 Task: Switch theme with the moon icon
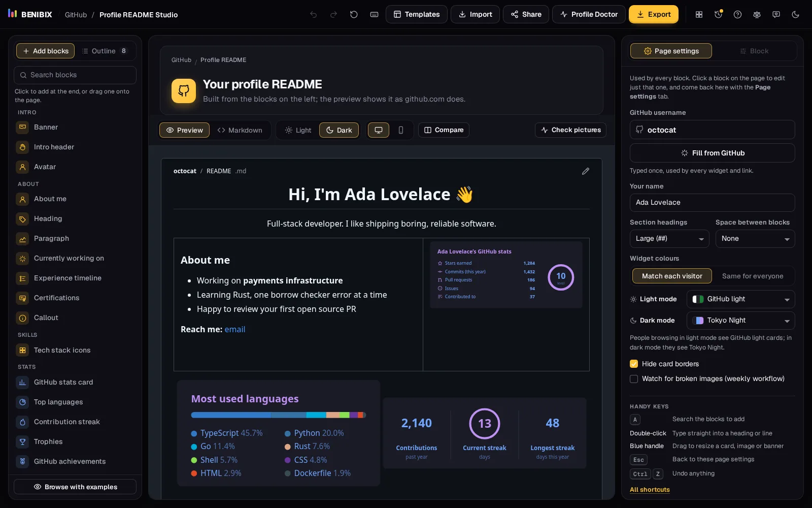[795, 14]
